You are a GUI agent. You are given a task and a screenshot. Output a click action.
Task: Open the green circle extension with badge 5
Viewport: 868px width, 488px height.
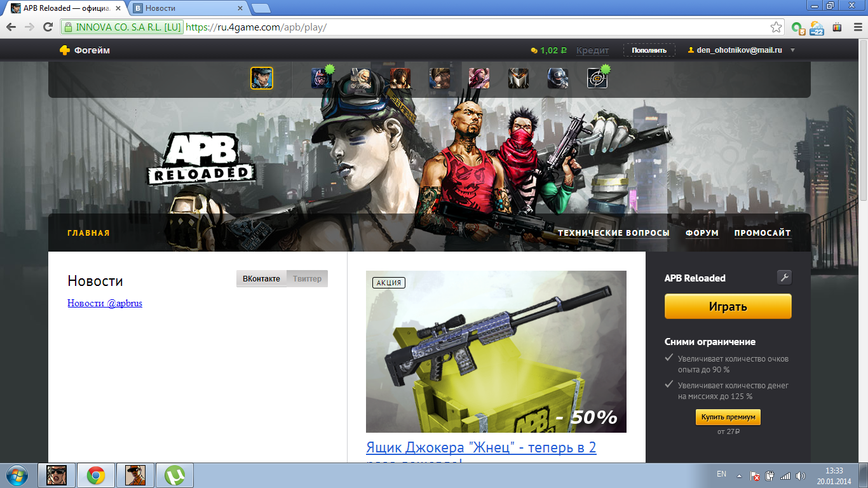pyautogui.click(x=797, y=27)
